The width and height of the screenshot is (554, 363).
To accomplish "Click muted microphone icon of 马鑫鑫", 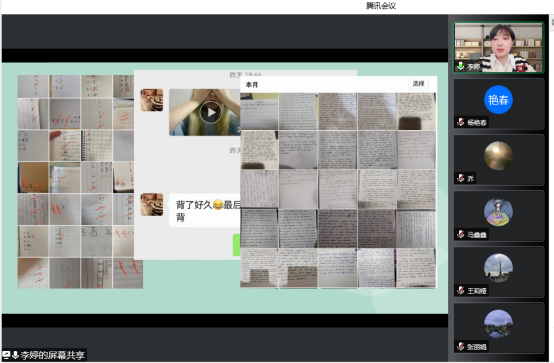I will point(460,234).
